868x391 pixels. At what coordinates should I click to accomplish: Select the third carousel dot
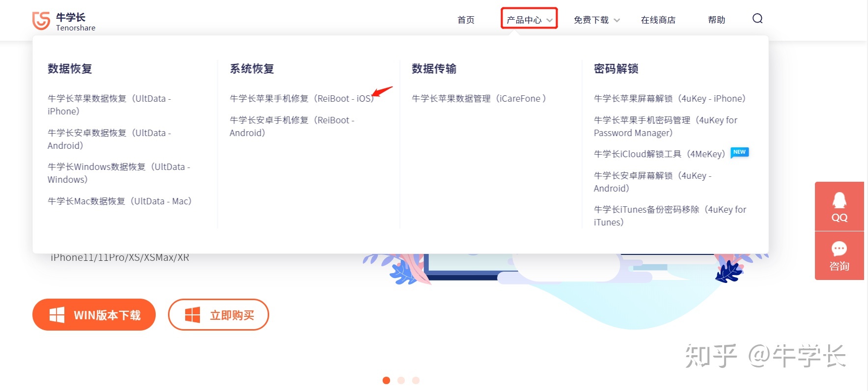tap(416, 380)
